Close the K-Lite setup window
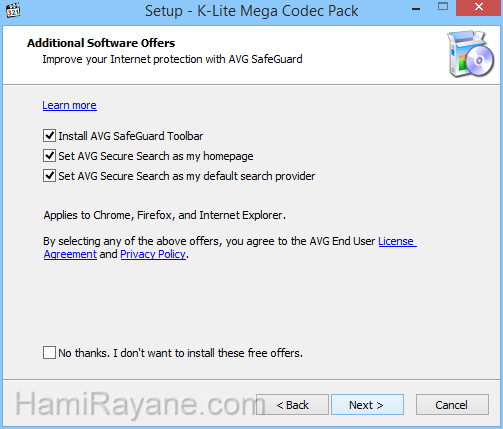The image size is (503, 429). (x=479, y=8)
